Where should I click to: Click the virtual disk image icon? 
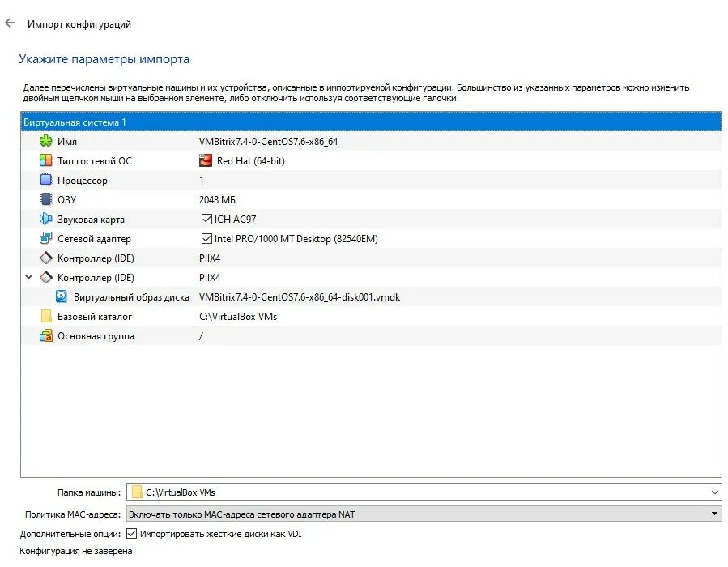coord(62,296)
